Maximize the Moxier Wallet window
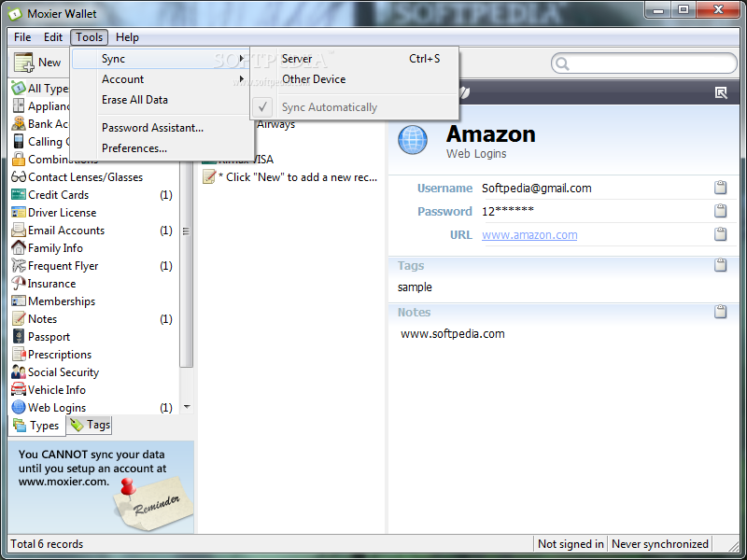Viewport: 747px width, 560px height. coord(684,9)
